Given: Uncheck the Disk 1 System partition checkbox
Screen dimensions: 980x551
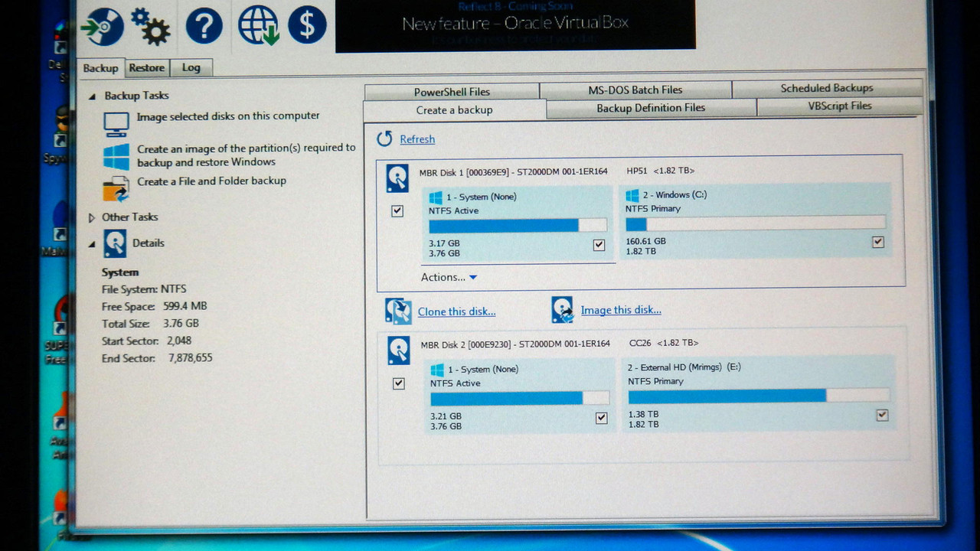Looking at the screenshot, I should coord(599,245).
